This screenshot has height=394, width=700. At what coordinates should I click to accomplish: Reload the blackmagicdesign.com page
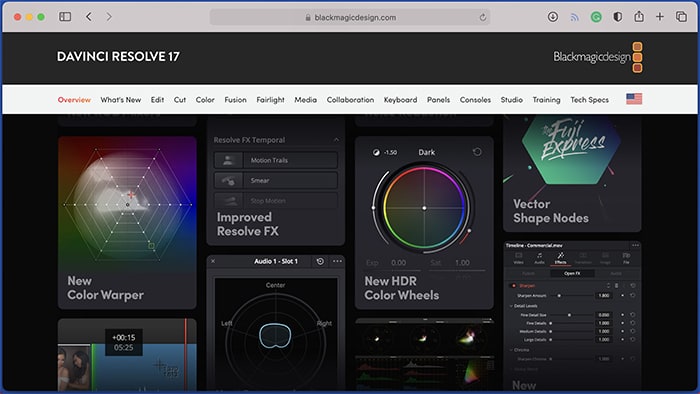pyautogui.click(x=483, y=17)
